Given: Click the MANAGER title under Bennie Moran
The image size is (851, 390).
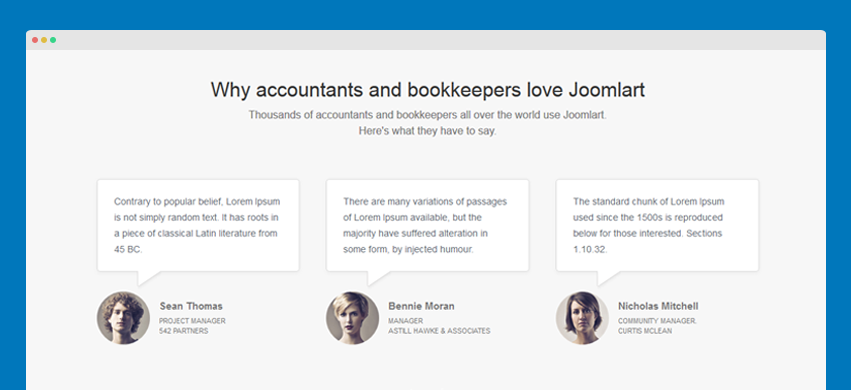Looking at the screenshot, I should click(405, 321).
